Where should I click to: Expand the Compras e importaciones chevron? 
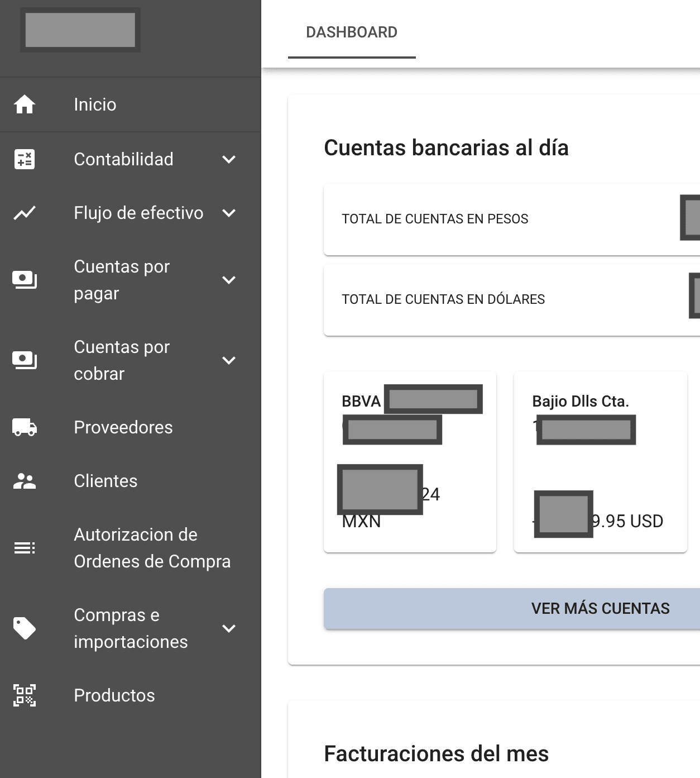(x=229, y=628)
